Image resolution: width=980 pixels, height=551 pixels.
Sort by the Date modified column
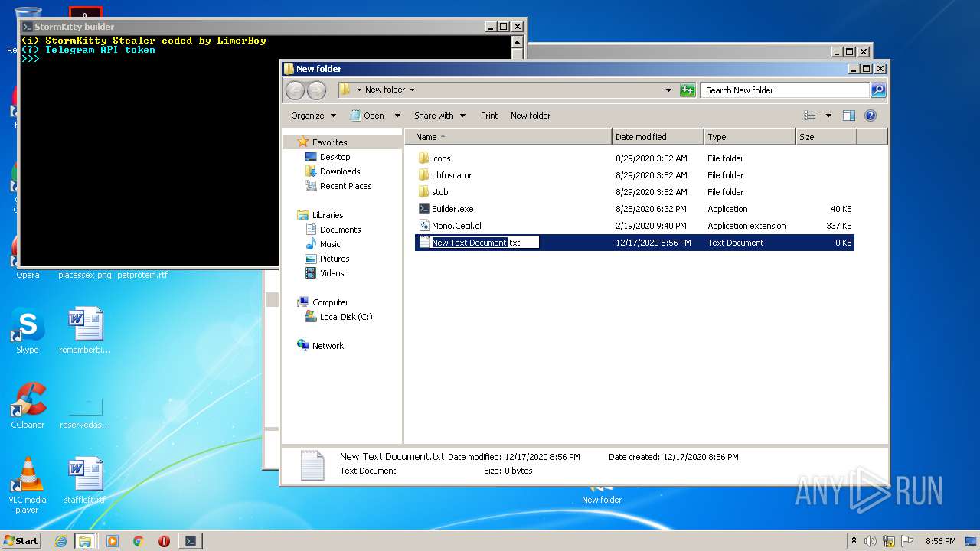pyautogui.click(x=658, y=137)
